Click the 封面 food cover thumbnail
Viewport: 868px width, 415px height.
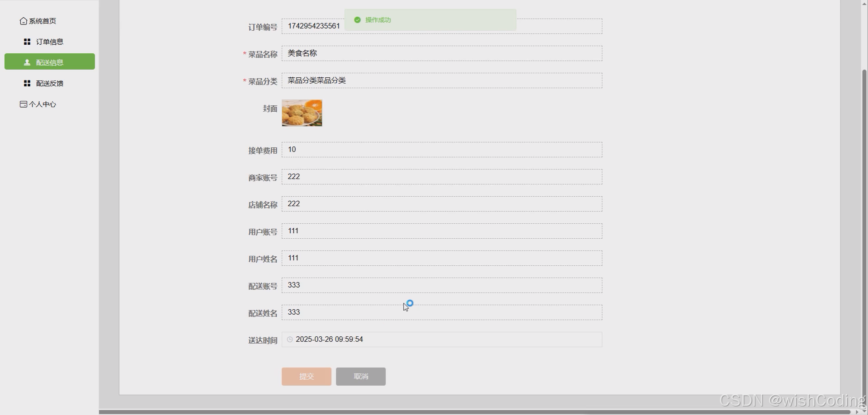(x=302, y=113)
